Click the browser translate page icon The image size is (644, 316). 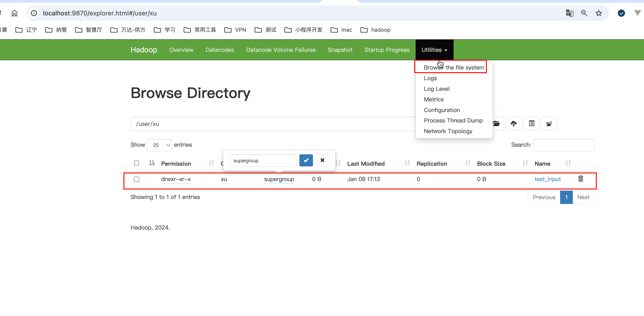tap(570, 13)
